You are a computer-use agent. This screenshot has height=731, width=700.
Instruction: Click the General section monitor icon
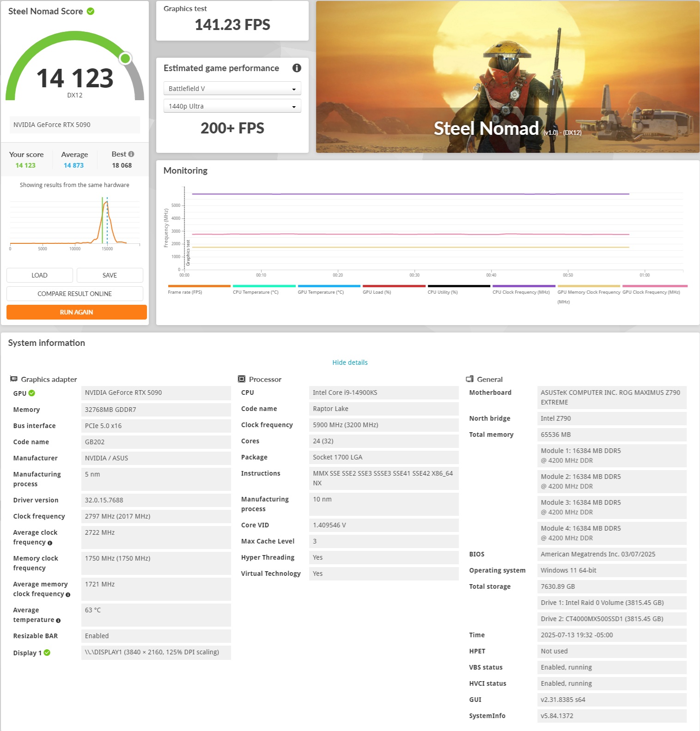point(469,379)
